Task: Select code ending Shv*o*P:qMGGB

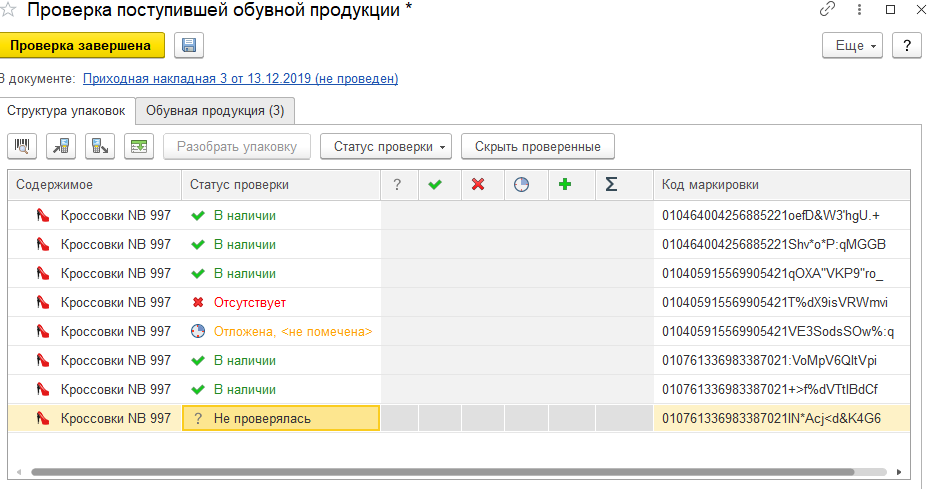Action: click(x=781, y=245)
